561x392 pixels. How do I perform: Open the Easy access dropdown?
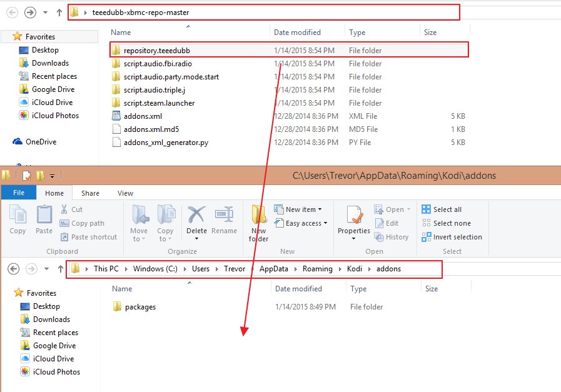[301, 223]
